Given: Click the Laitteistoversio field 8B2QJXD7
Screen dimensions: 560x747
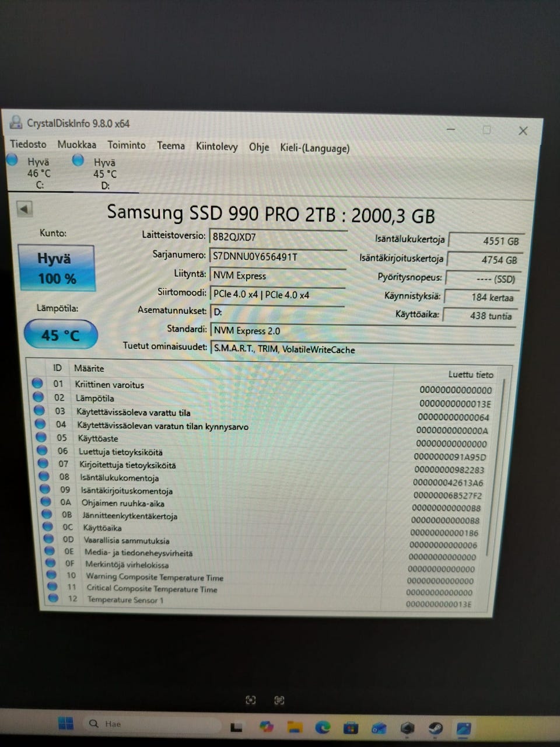Looking at the screenshot, I should click(x=278, y=236).
